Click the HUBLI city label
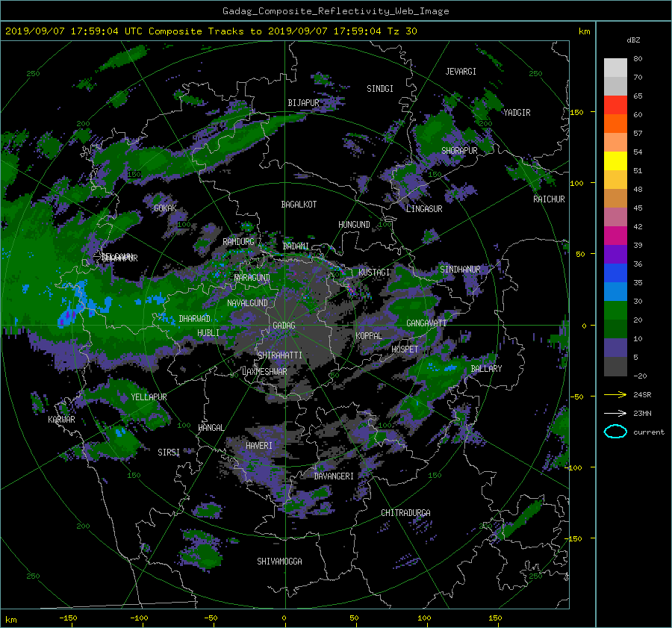The height and width of the screenshot is (628, 672). (208, 333)
